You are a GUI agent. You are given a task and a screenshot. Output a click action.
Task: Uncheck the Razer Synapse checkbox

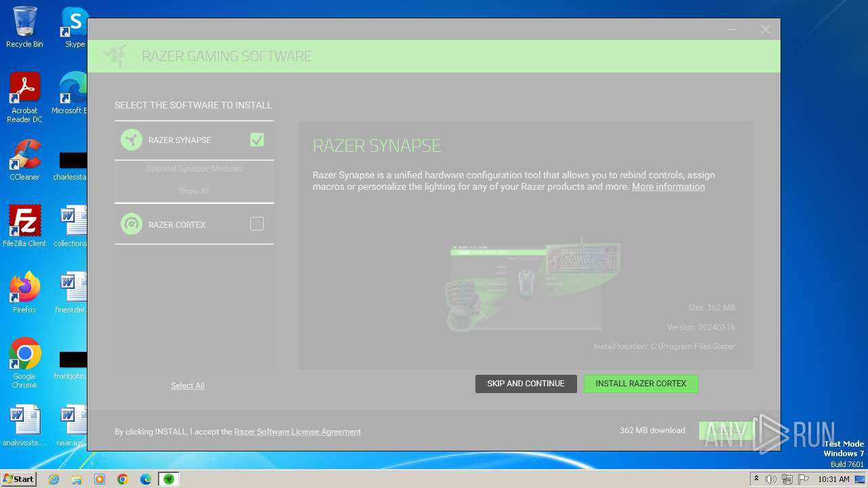257,140
